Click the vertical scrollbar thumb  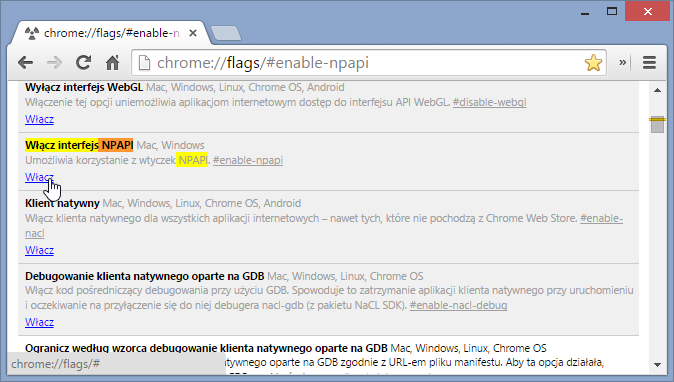657,125
